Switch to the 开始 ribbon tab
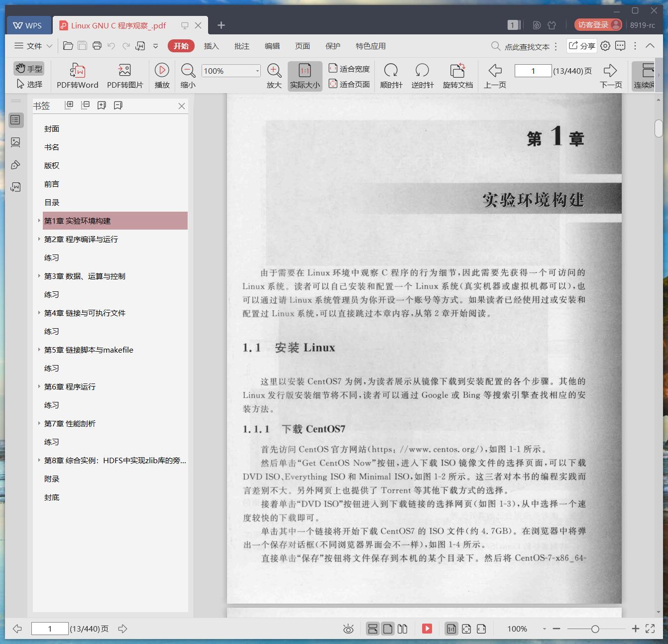This screenshot has height=644, width=668. [181, 46]
